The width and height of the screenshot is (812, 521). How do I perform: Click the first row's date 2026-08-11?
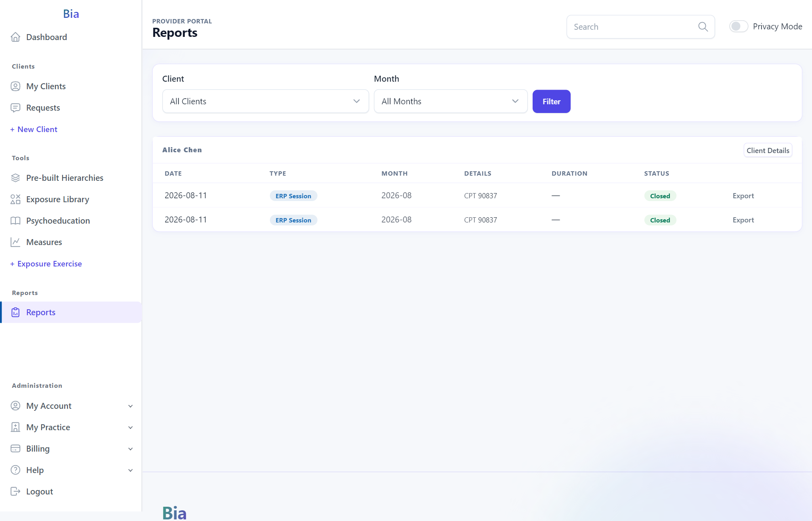pos(185,195)
